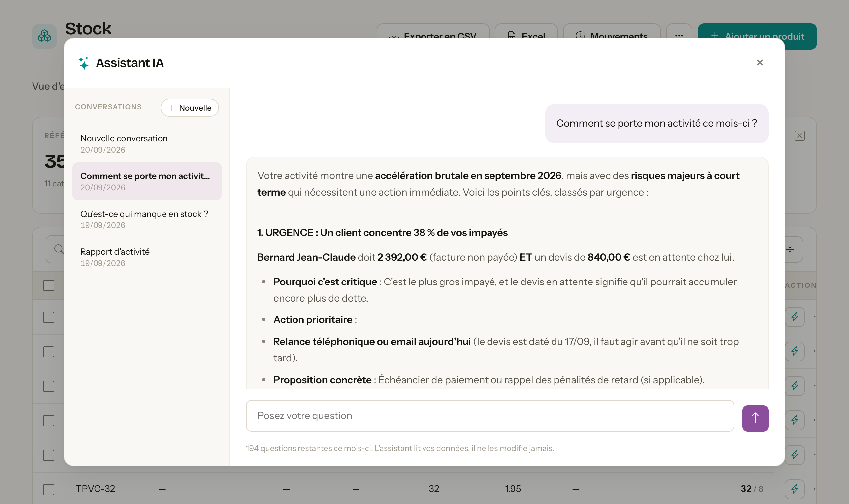849x504 pixels.
Task: Tick the checkbox for row TPVC-32
Action: point(49,489)
